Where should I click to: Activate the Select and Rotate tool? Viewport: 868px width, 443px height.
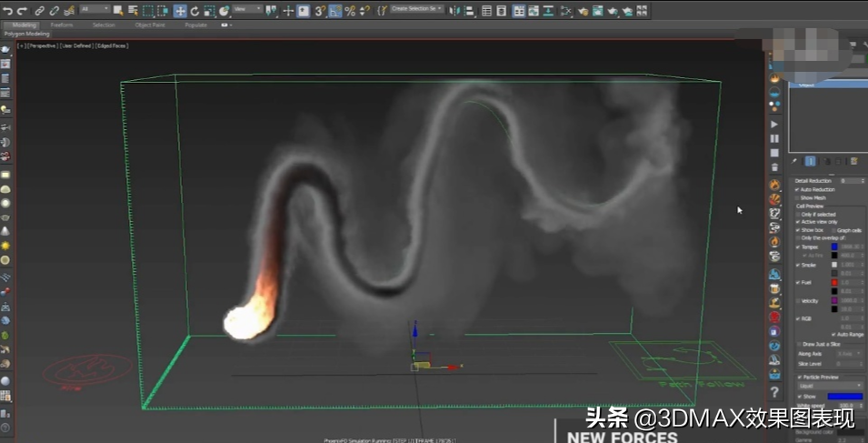(195, 11)
